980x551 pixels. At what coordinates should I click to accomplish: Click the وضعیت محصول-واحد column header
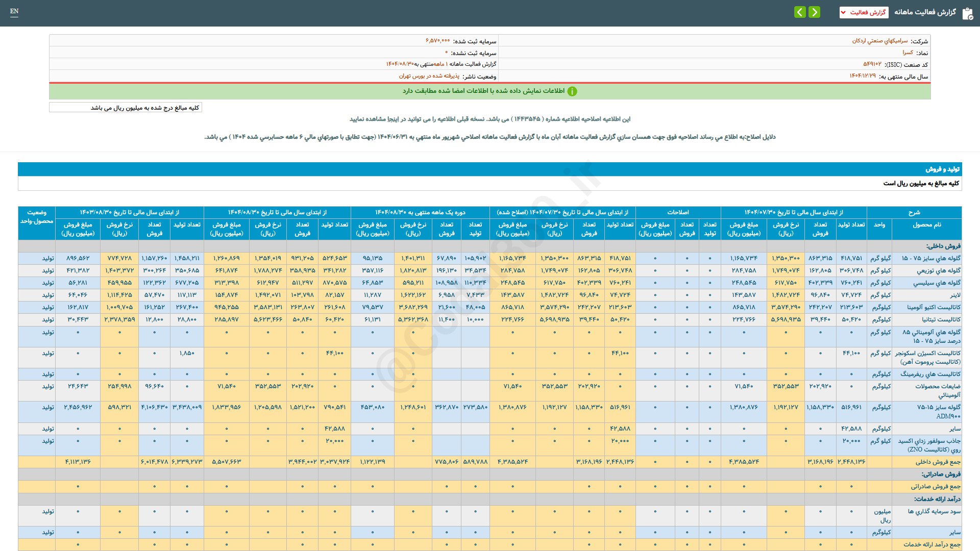(x=37, y=216)
